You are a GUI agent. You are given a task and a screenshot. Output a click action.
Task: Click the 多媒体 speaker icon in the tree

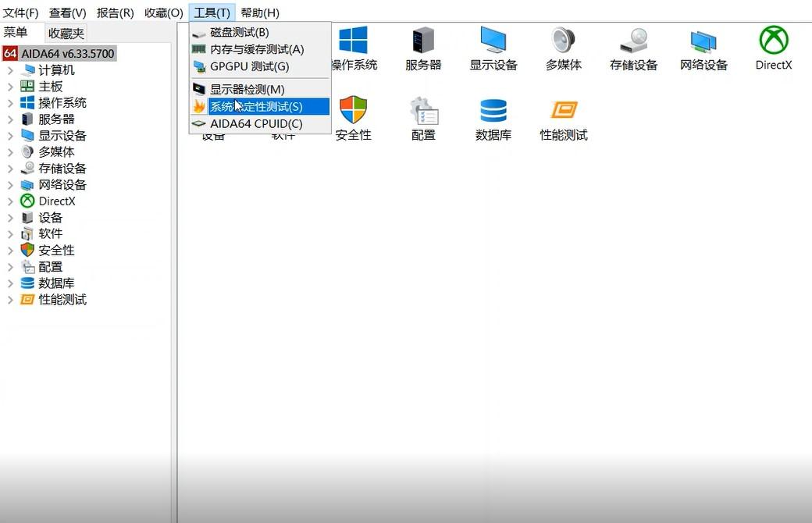[27, 151]
